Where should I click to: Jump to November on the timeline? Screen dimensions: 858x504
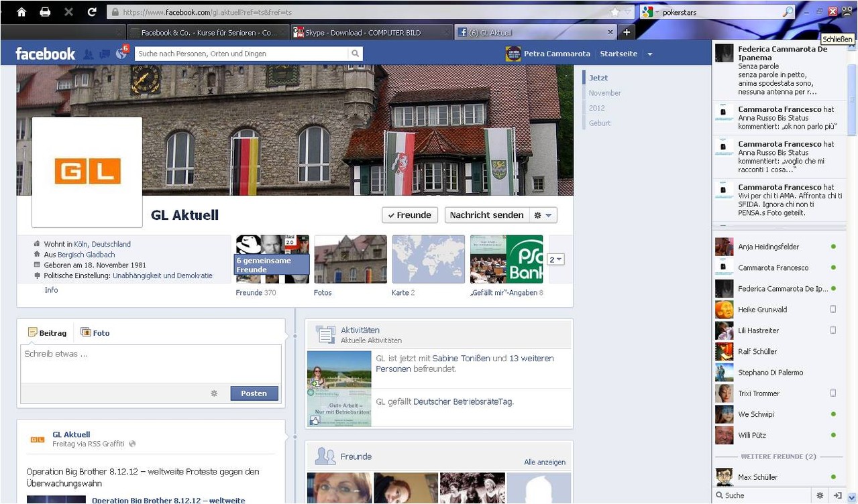pyautogui.click(x=604, y=93)
